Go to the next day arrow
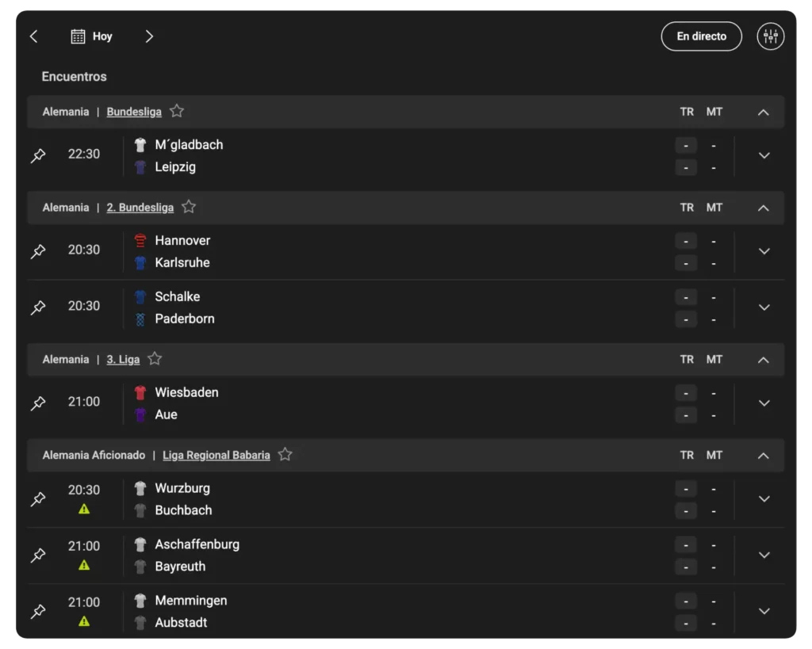Screen dimensions: 812x649 [x=149, y=36]
